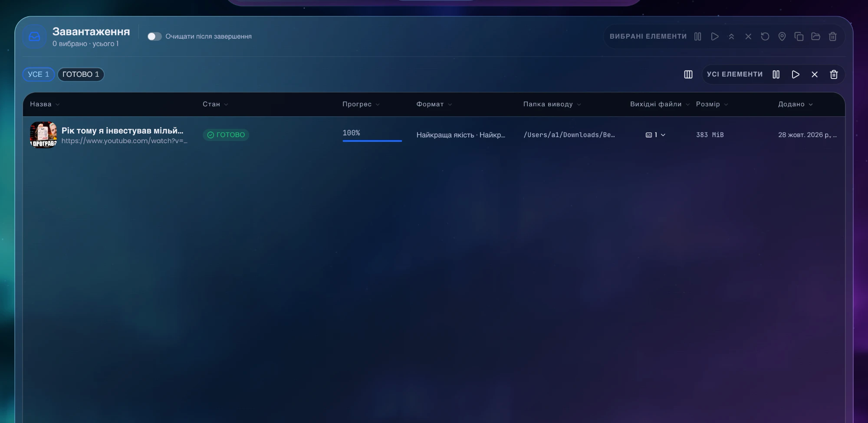
Task: Click the copy icon for selected items
Action: [799, 36]
